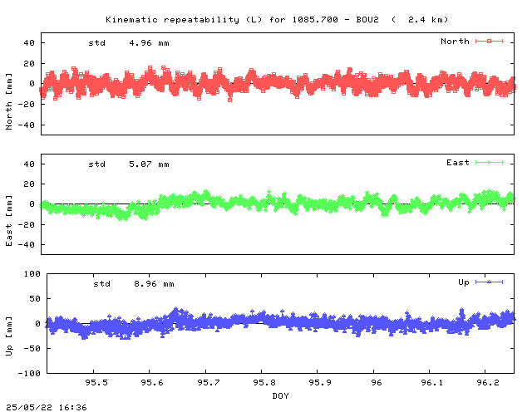532x412 pixels.
Task: Click the red North legend marker
Action: [489, 42]
